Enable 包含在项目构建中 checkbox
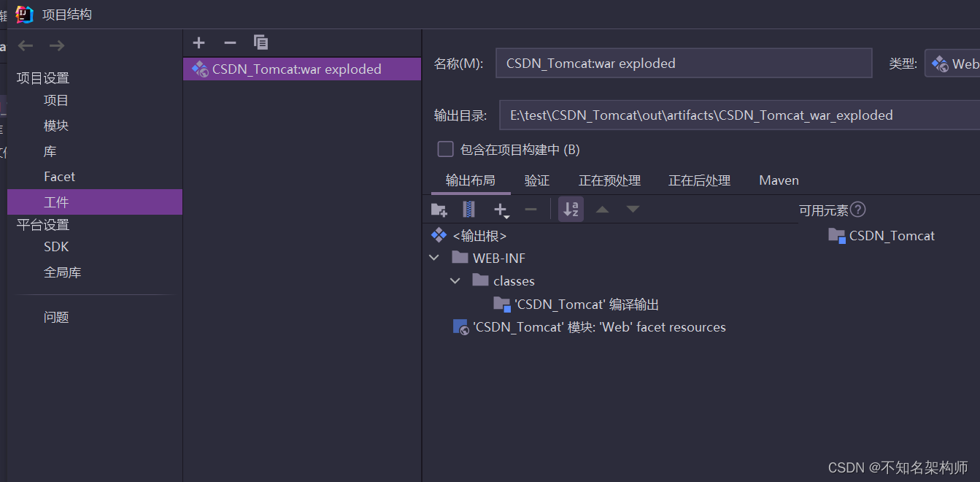 point(445,148)
